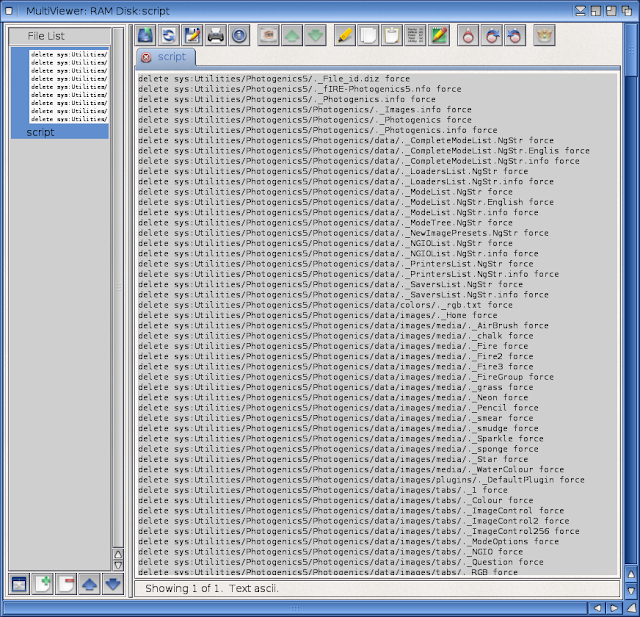Screen dimensions: 640x617
Task: Close the script tab with red X
Action: (146, 58)
